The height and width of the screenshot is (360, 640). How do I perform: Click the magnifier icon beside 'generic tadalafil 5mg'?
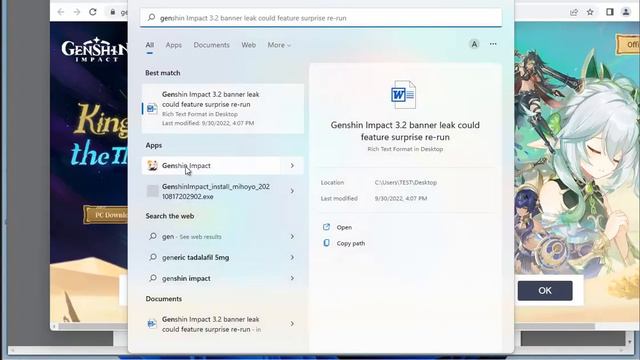coord(153,257)
